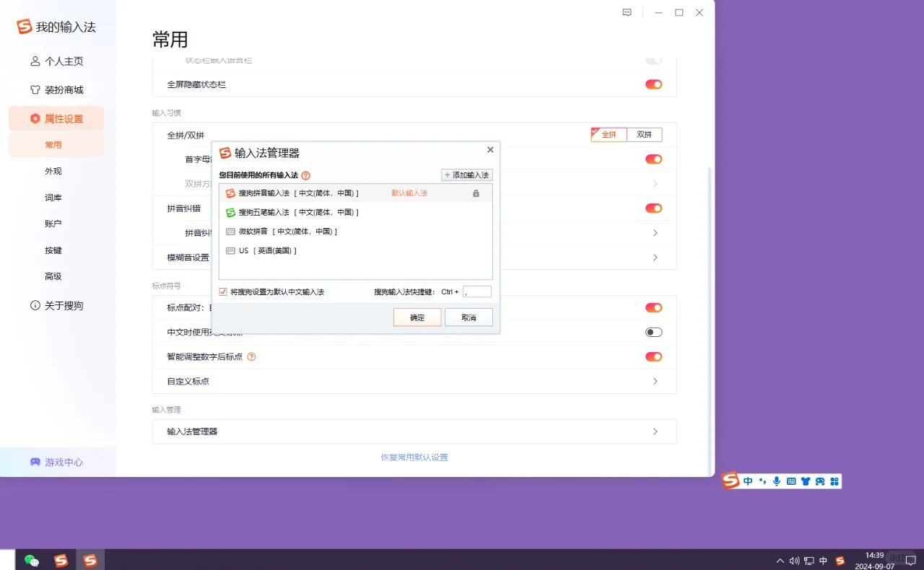Toggle the 标点配对 switch
Screen dimensions: 924x570
pos(653,307)
